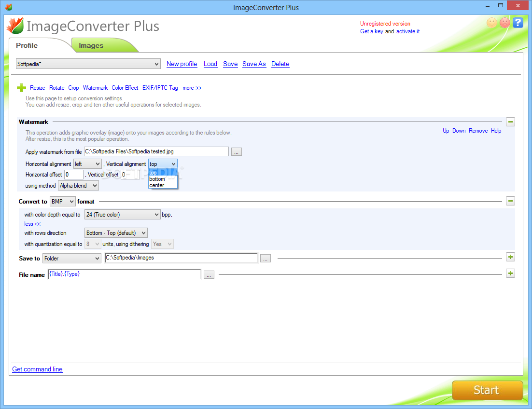Screen dimensions: 532x409
Task: Click the ImageConverter Plus logo
Action: 15,26
